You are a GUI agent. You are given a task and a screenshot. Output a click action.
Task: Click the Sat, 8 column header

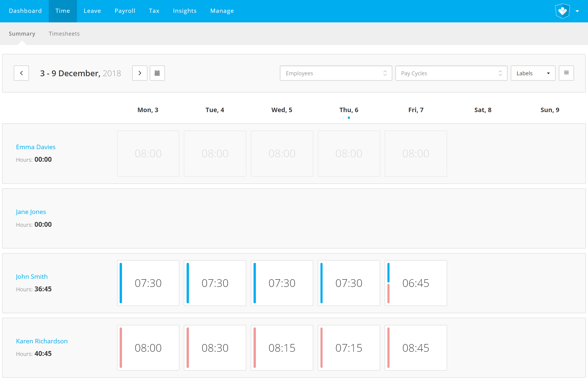tap(483, 110)
